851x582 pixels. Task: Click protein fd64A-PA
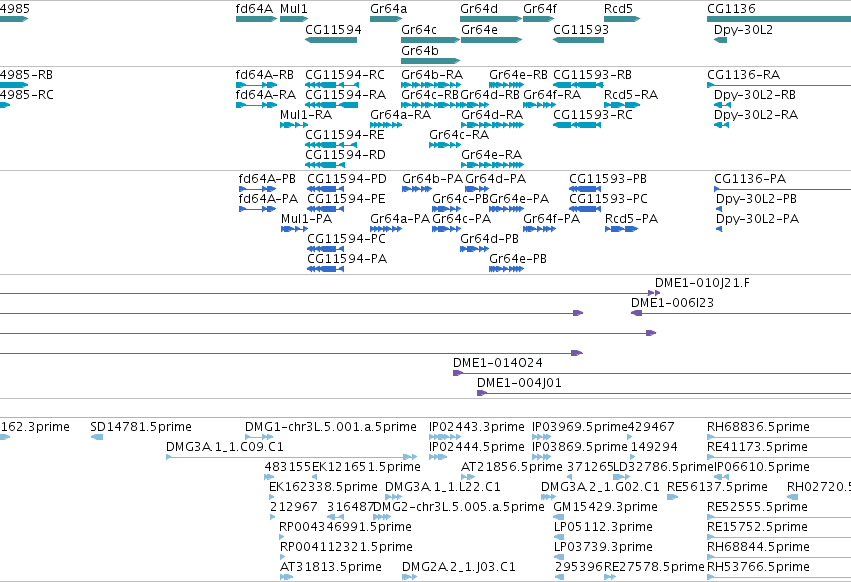coord(257,209)
